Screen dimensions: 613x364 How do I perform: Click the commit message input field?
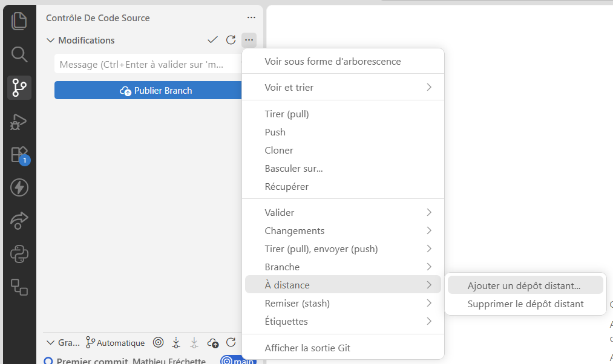click(148, 64)
